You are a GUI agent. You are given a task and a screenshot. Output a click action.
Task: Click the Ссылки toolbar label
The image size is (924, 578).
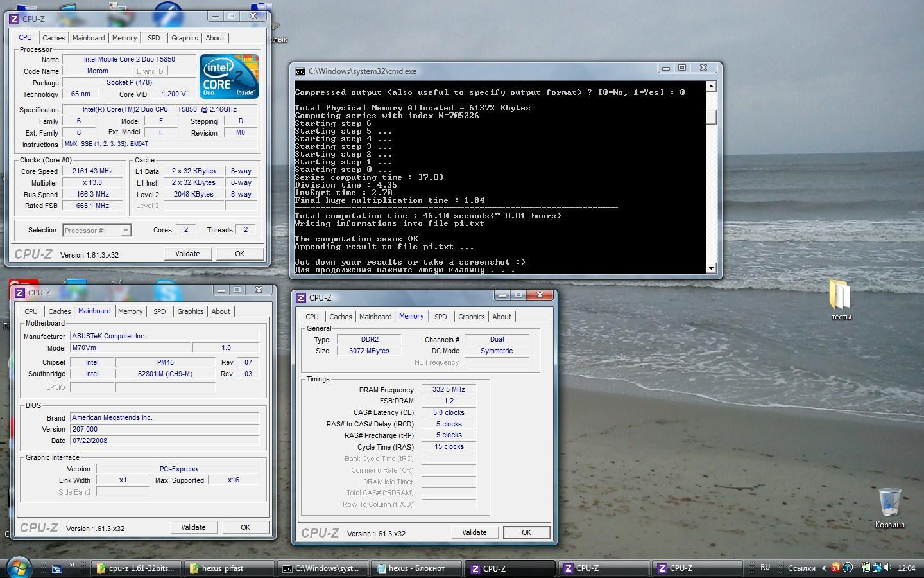[x=801, y=568]
